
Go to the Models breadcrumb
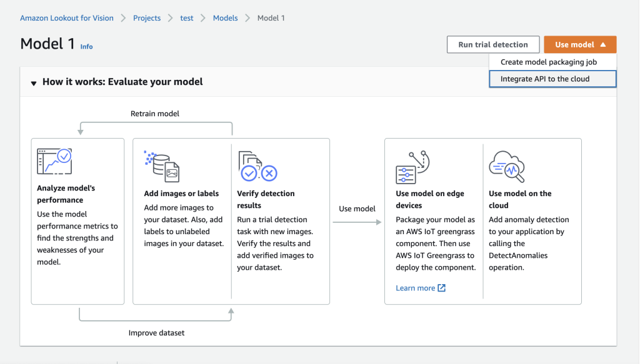(225, 18)
